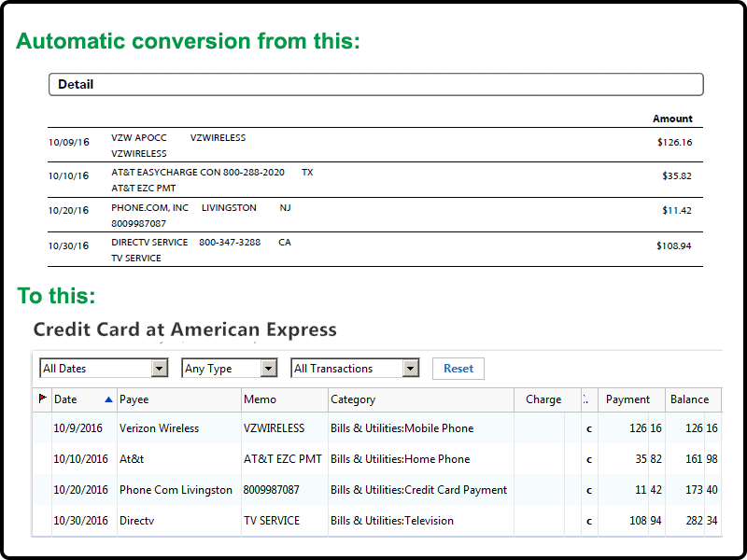Click the Memo column header

[285, 399]
